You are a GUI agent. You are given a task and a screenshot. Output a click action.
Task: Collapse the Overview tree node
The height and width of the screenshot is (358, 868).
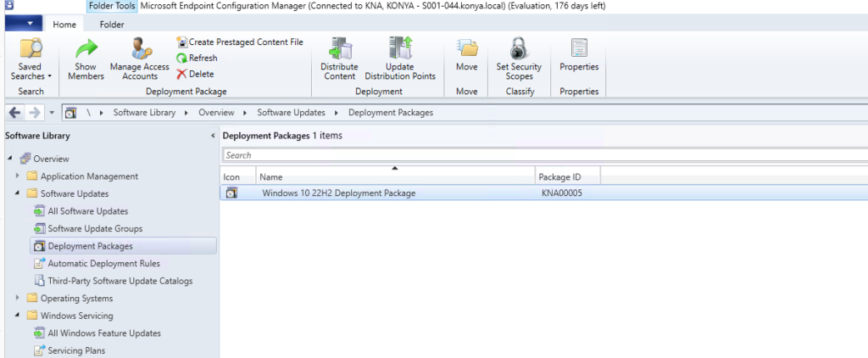(10, 159)
